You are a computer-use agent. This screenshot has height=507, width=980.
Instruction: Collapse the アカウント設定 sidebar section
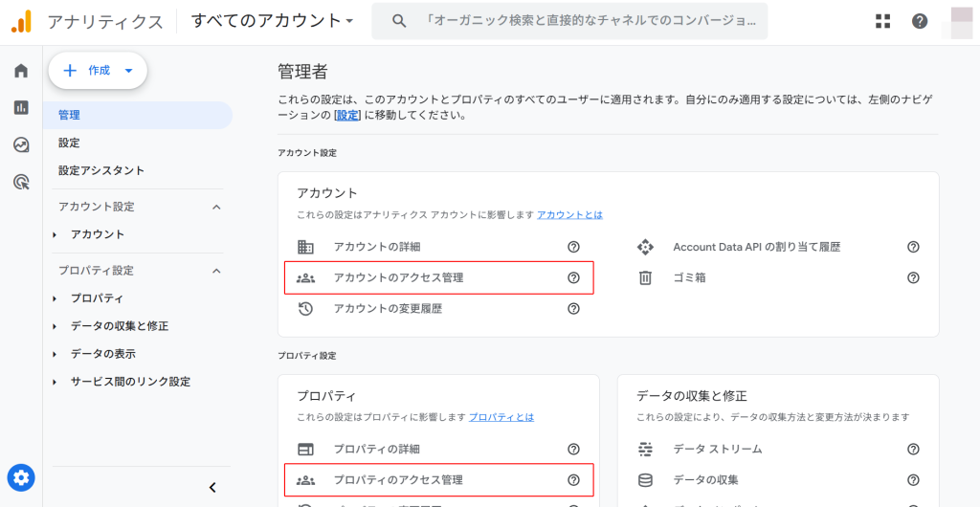coord(216,207)
